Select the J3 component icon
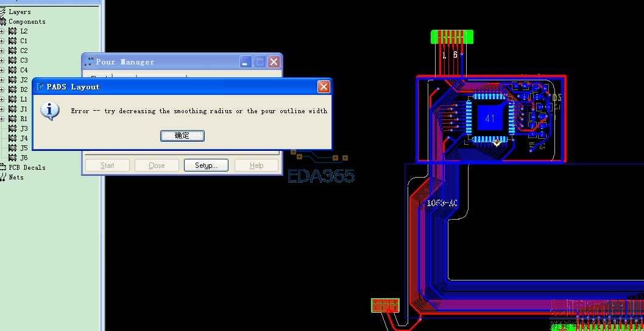The image size is (644, 331). [x=12, y=128]
